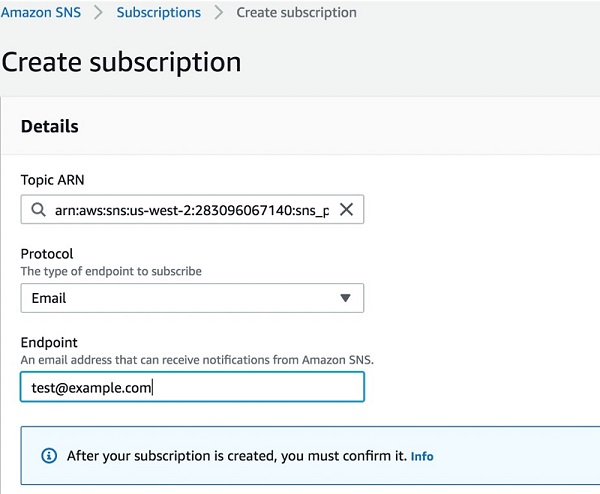Screen dimensions: 600x494
Task: Click inside the Topic ARN search field
Action: 192,209
